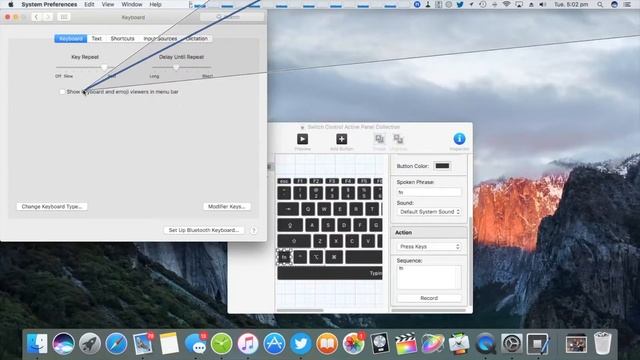Screen dimensions: 640x360
Task: Select the space bar on panel keyboard
Action: tap(364, 257)
